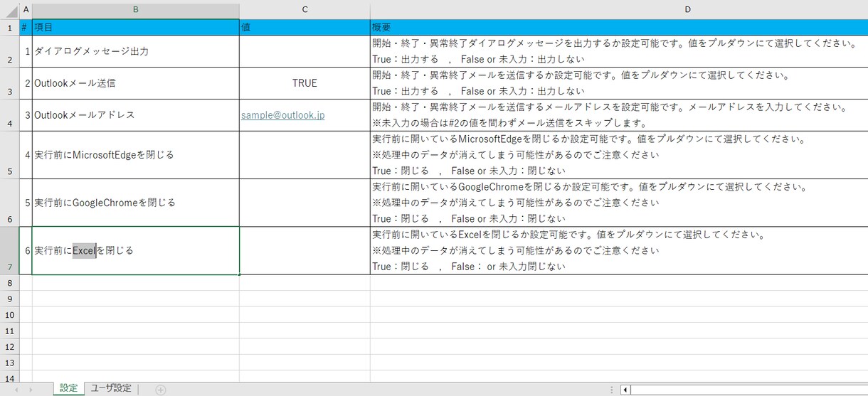Image resolution: width=868 pixels, height=396 pixels.
Task: Click the three-dot scrollbar split handle
Action: point(612,390)
